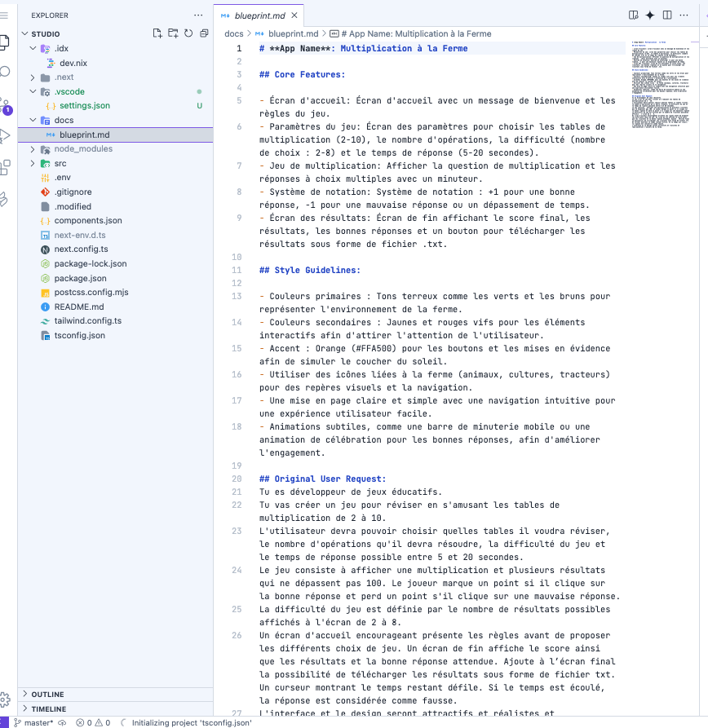Click the New Folder icon in Explorer
The image size is (708, 728).
[173, 33]
